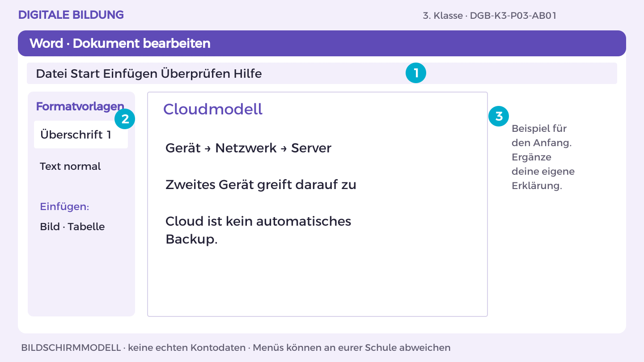Apply the Überschrift 1 style
644x362 pixels.
tap(81, 135)
